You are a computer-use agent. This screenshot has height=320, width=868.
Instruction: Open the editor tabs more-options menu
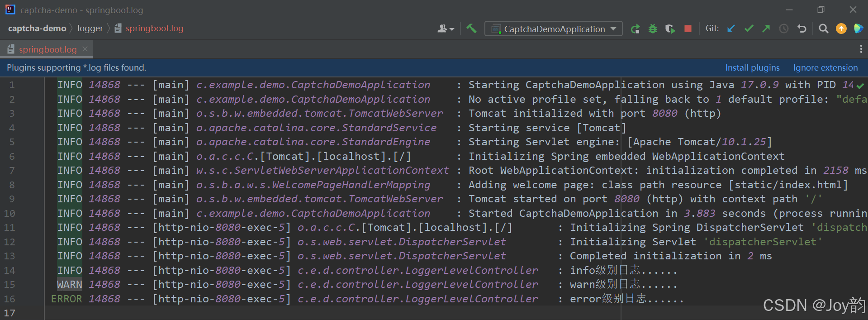[x=861, y=49]
